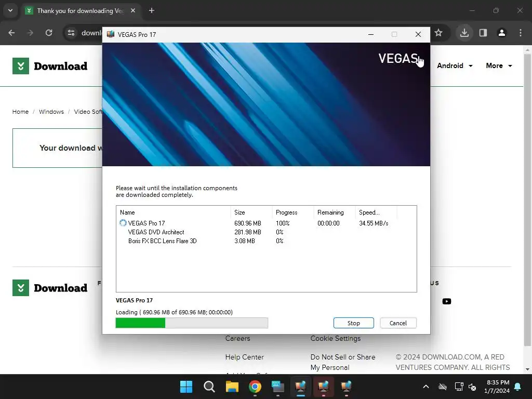Expand the More dropdown menu
The width and height of the screenshot is (532, 399).
[x=499, y=66]
